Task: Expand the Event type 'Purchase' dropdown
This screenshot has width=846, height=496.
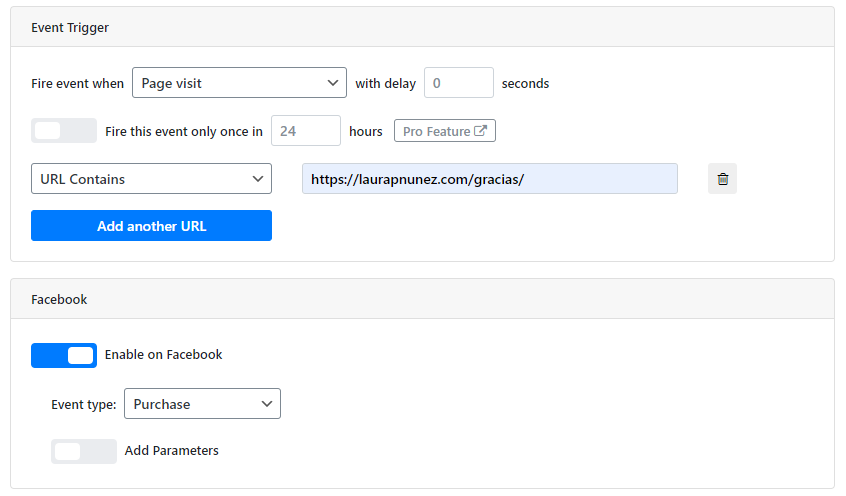Action: (202, 404)
